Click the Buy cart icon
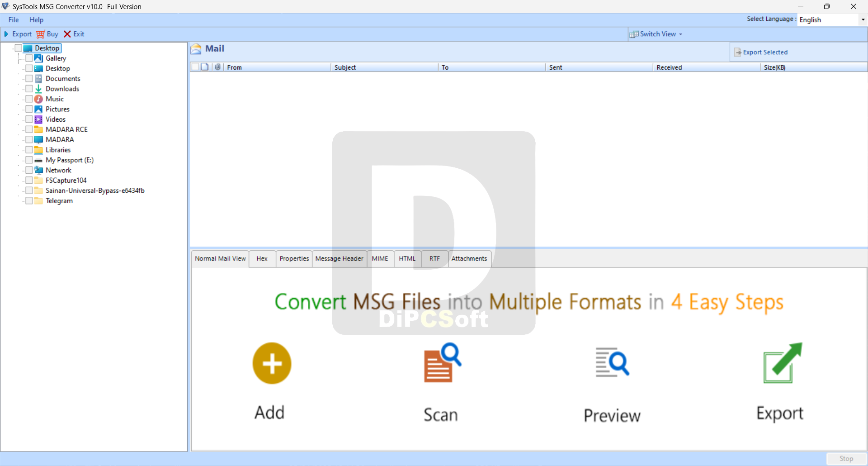868x466 pixels. point(40,34)
